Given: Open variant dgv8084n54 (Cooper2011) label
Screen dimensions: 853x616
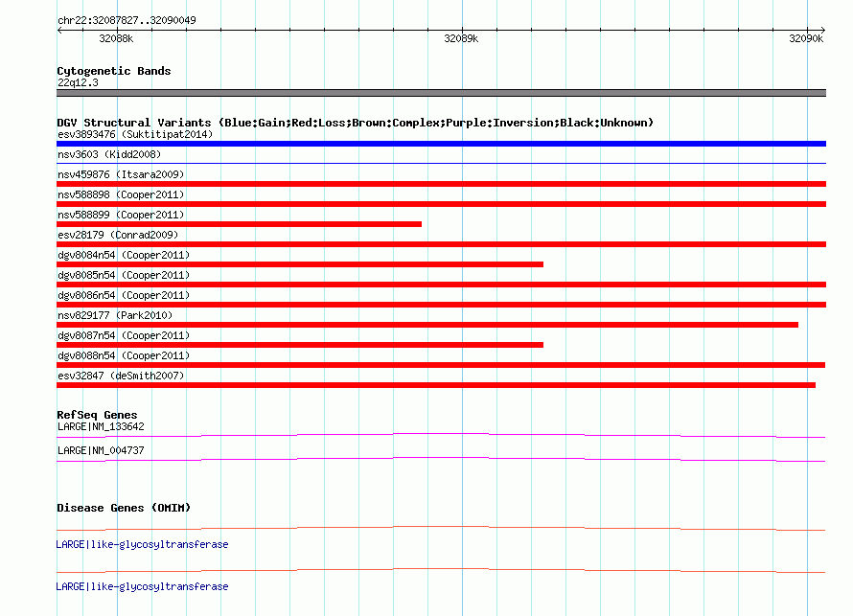Looking at the screenshot, I should (x=124, y=255).
